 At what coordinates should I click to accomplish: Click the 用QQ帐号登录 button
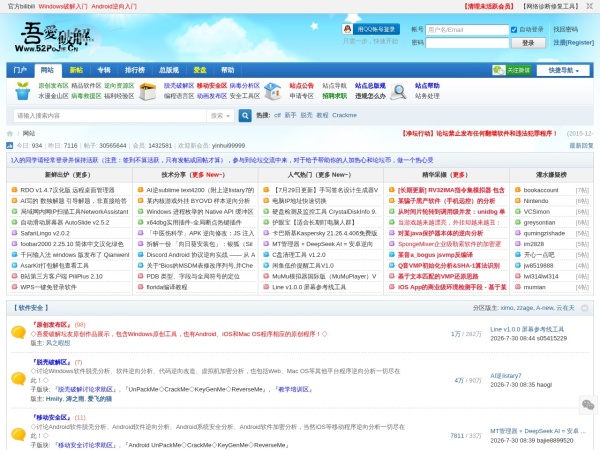coord(371,29)
